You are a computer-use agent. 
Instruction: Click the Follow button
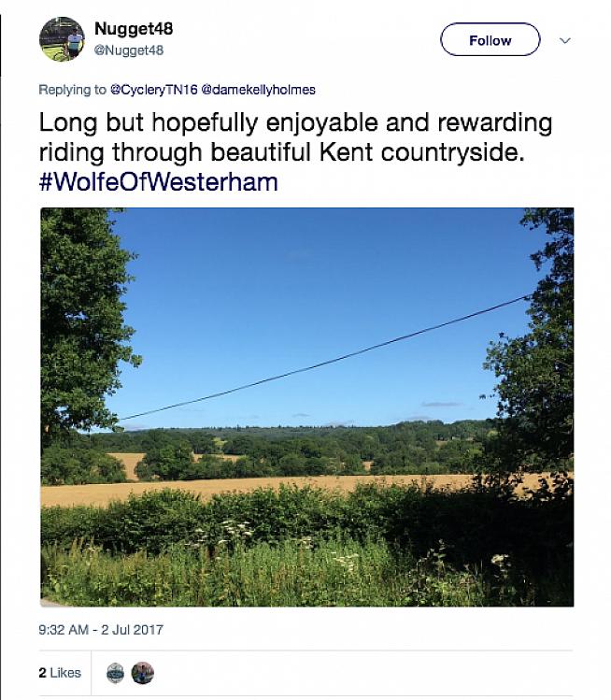(490, 40)
